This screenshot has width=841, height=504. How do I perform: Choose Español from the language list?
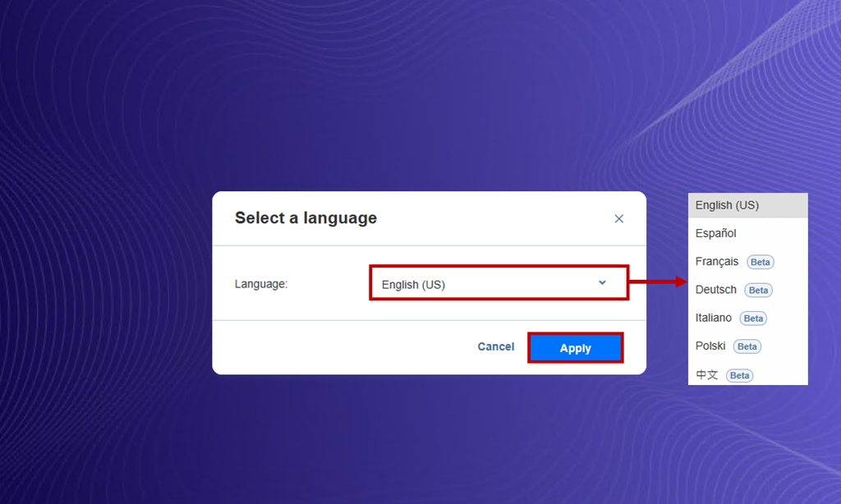[747, 233]
